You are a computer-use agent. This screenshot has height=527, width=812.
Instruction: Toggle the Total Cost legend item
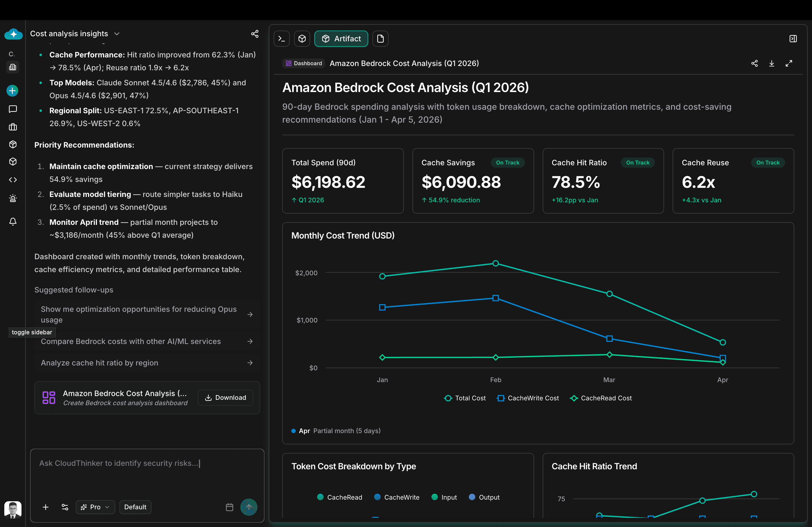[x=465, y=398]
